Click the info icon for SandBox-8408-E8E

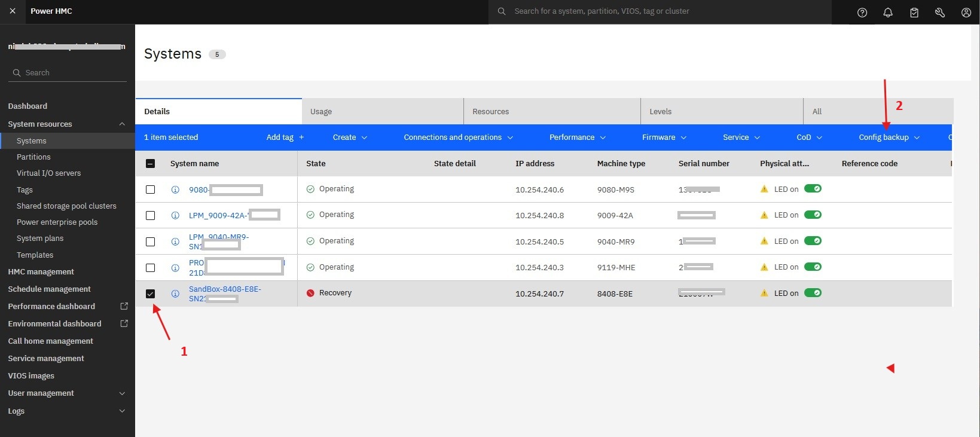tap(175, 294)
